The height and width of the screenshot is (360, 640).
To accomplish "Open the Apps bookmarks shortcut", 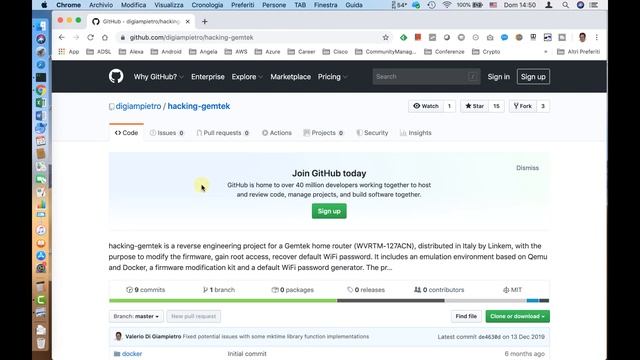I will coord(69,51).
